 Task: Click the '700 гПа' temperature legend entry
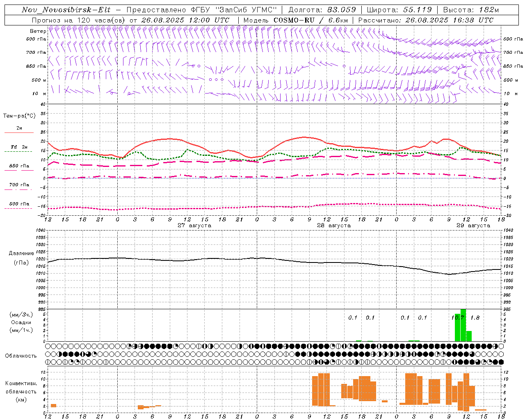(19, 185)
